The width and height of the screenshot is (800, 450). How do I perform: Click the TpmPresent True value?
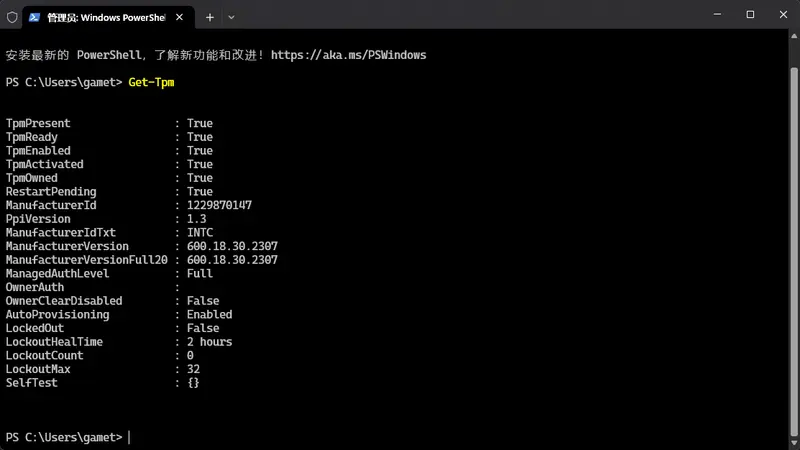click(x=199, y=123)
